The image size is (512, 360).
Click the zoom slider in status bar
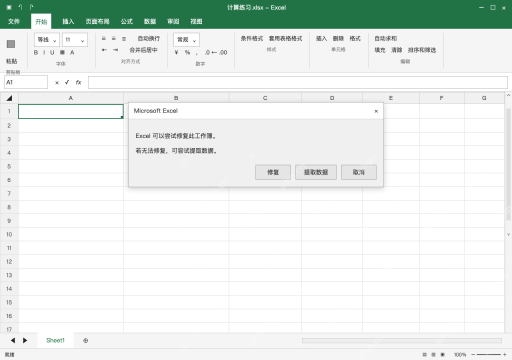(x=489, y=355)
